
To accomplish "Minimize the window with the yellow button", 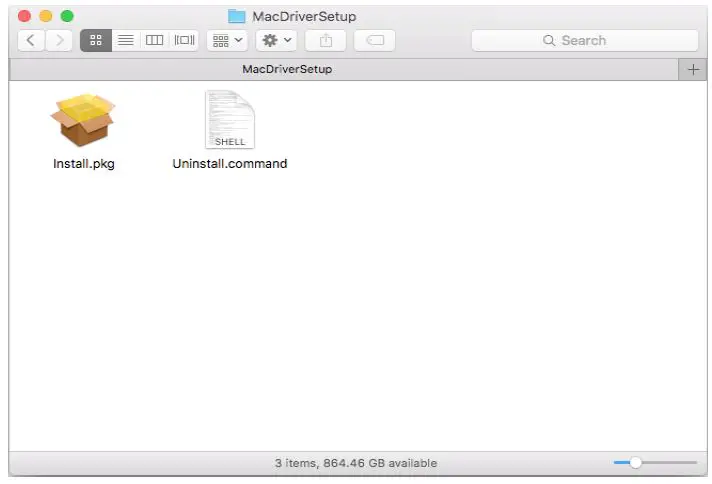I will (x=46, y=16).
